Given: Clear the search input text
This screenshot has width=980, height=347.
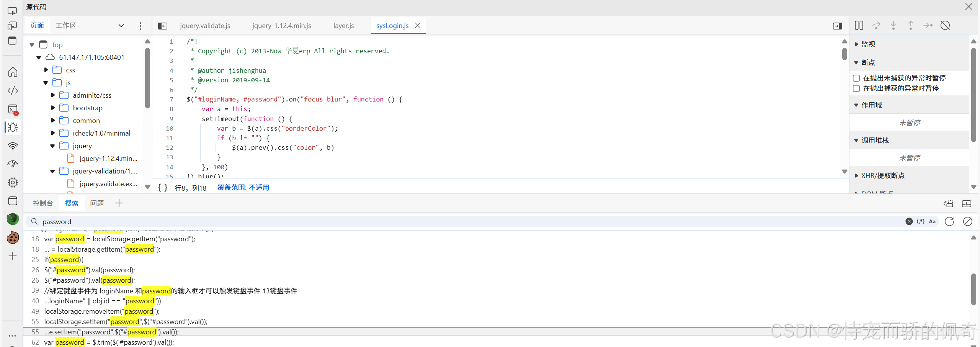Looking at the screenshot, I should coord(909,221).
